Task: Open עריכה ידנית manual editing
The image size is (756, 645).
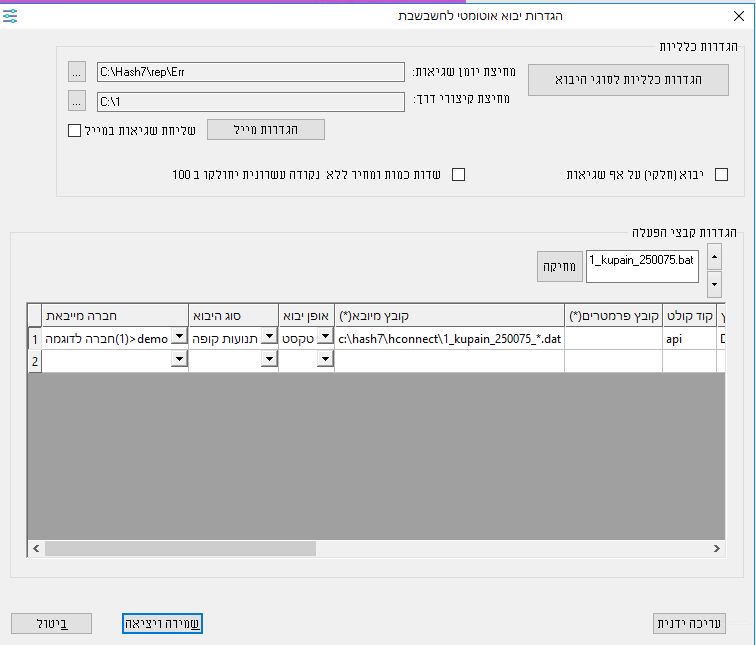Action: click(689, 623)
